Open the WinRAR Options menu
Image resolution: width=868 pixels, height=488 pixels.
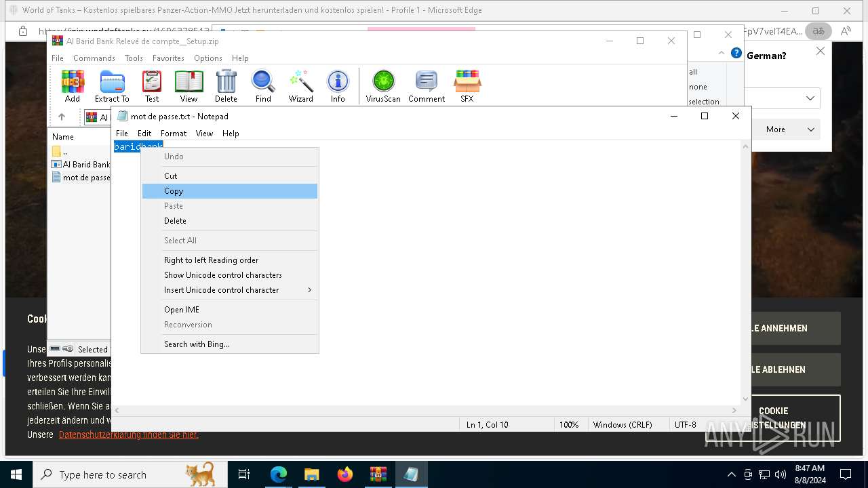pyautogui.click(x=208, y=58)
